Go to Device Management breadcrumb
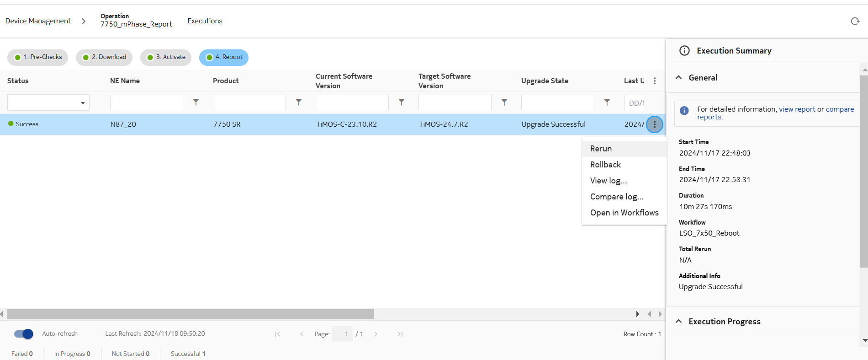 (38, 21)
